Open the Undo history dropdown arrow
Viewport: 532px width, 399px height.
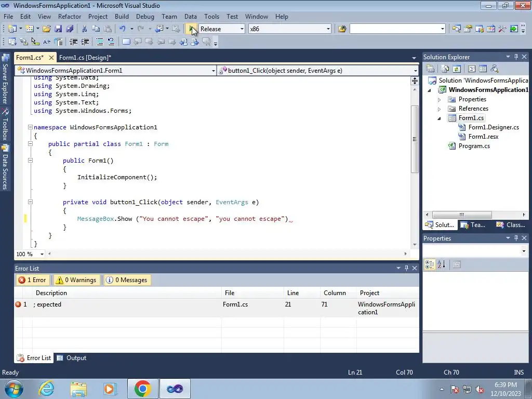click(x=131, y=29)
